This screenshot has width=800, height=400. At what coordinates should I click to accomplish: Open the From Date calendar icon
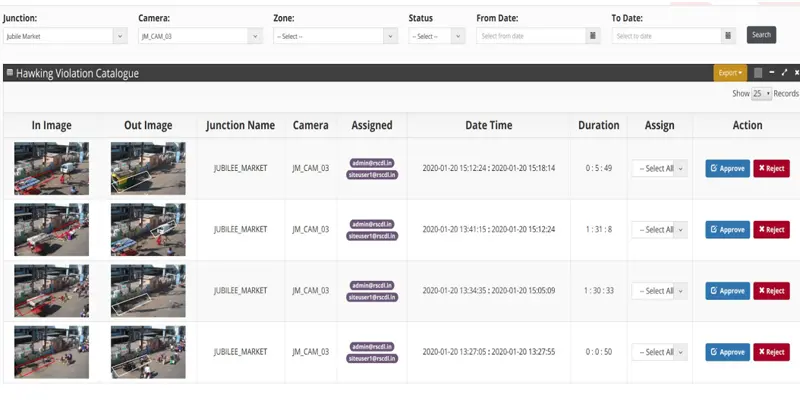point(593,36)
